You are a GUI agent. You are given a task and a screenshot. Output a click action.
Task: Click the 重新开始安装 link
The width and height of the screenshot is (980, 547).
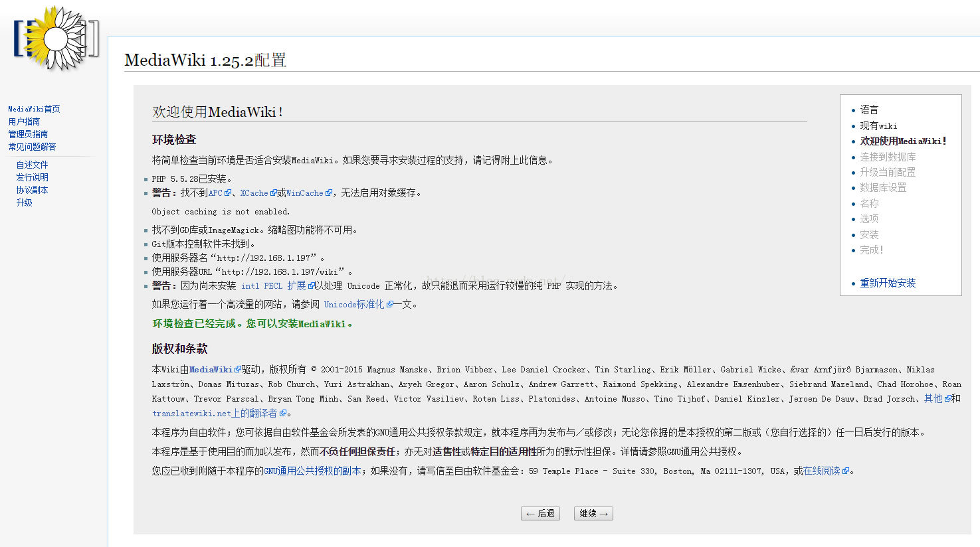pos(888,283)
